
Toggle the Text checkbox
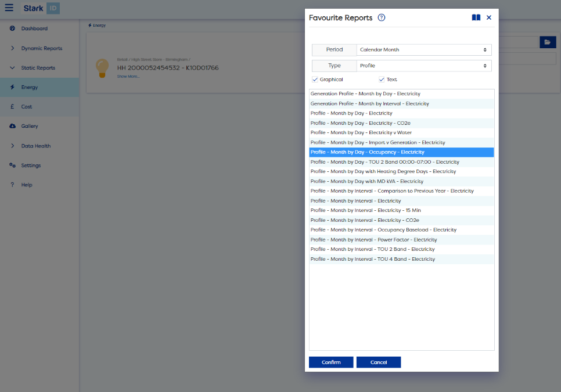point(382,80)
